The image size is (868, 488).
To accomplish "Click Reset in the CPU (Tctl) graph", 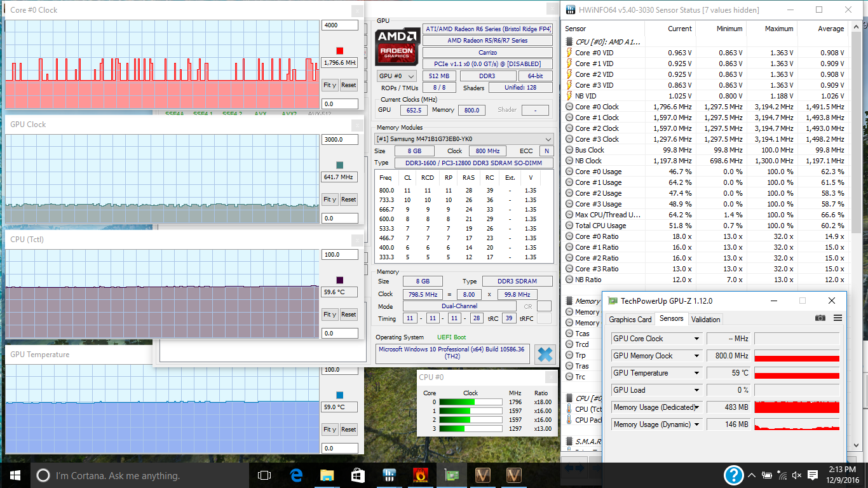I will coord(348,315).
